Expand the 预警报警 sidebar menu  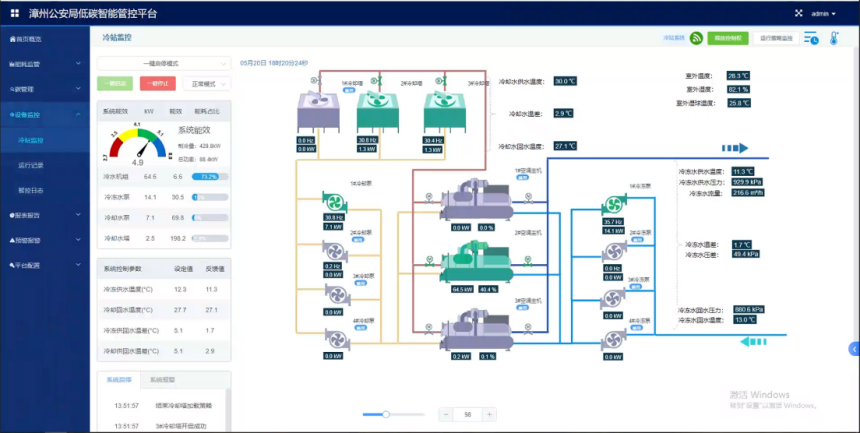(45, 240)
